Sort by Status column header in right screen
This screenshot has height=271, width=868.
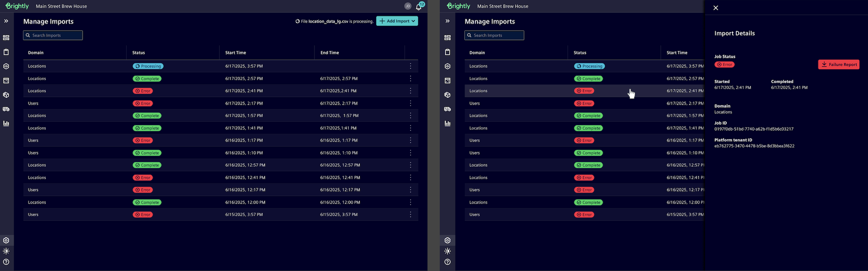(580, 53)
